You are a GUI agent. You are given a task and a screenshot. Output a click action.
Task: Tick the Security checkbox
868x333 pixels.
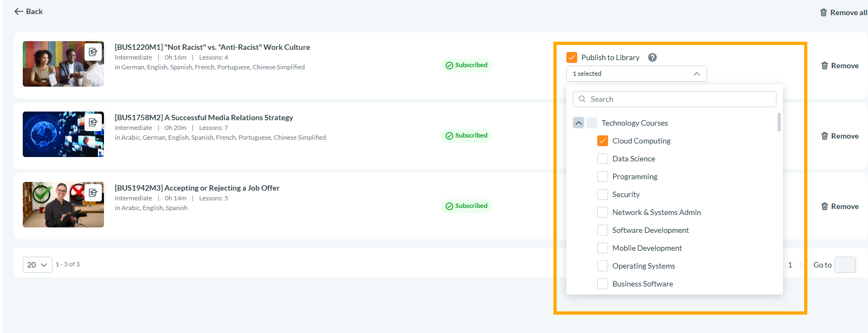[x=603, y=194]
